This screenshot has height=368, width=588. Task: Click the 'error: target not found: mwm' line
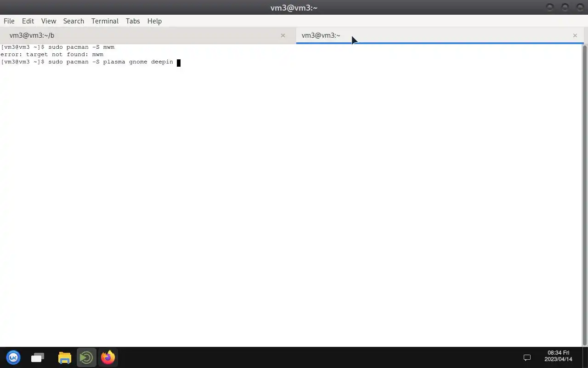[x=52, y=54]
